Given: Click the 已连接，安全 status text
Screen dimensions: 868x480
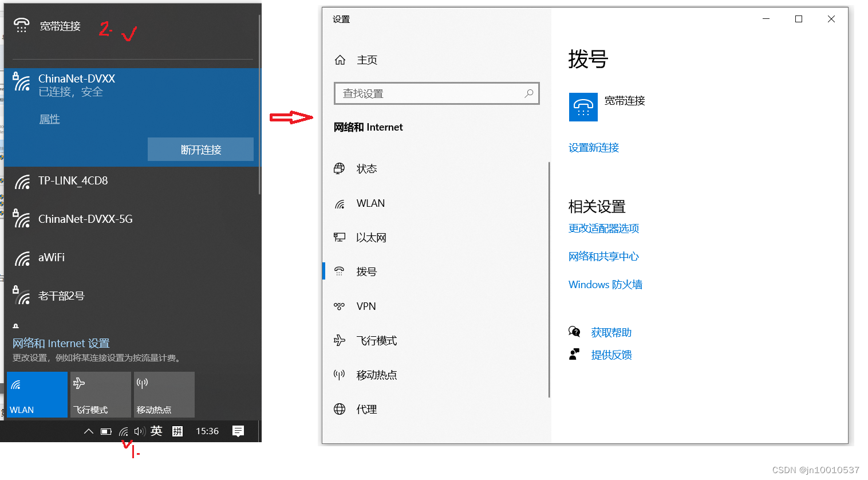Looking at the screenshot, I should click(x=70, y=92).
